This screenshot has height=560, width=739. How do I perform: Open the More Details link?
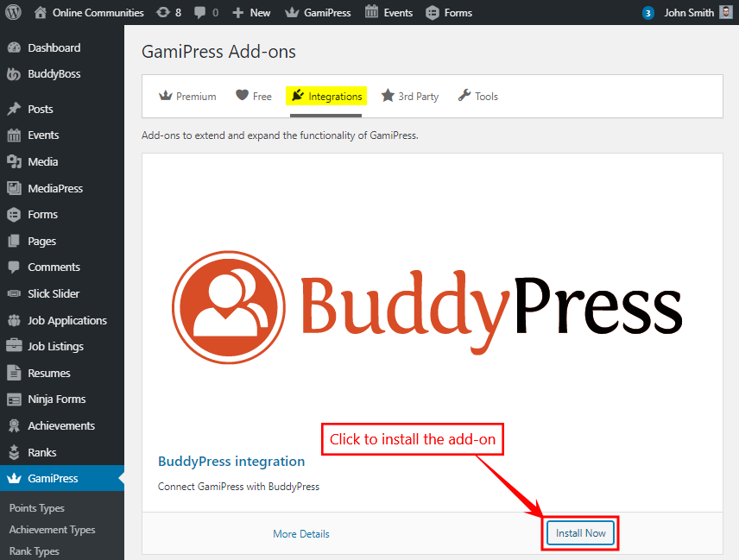coord(301,533)
